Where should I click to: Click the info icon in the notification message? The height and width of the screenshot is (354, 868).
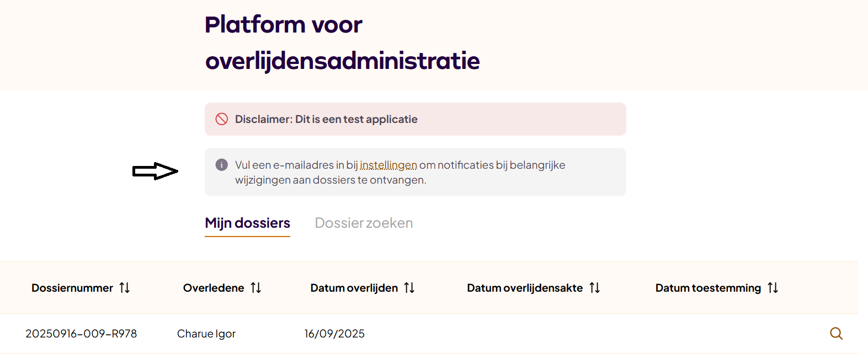(x=221, y=164)
